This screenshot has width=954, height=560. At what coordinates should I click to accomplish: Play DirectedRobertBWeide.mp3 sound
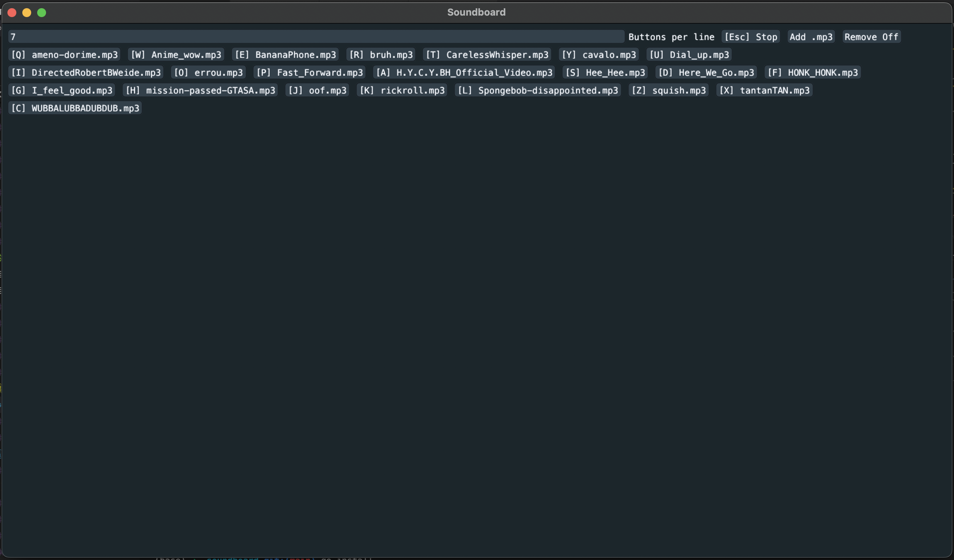[86, 72]
